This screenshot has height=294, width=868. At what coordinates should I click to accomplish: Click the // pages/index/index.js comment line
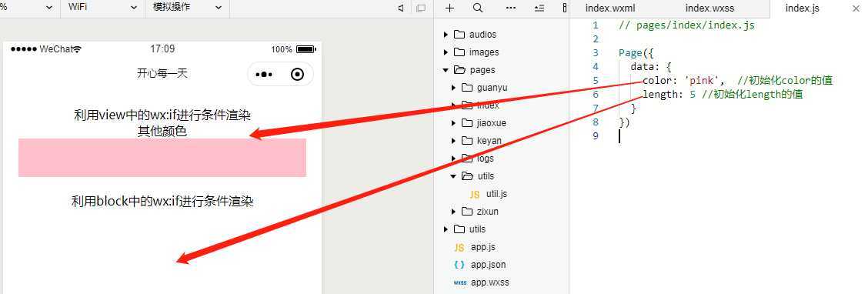tap(686, 25)
